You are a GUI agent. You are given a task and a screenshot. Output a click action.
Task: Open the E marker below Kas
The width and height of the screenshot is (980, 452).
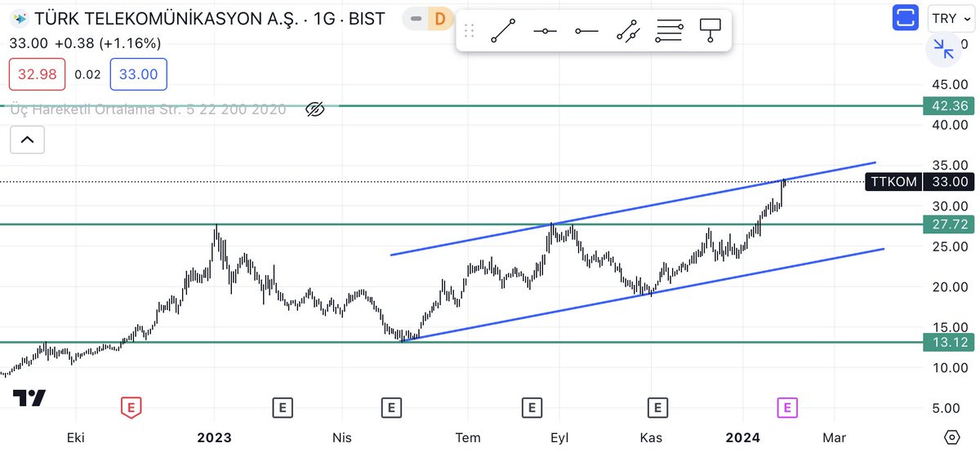click(657, 406)
